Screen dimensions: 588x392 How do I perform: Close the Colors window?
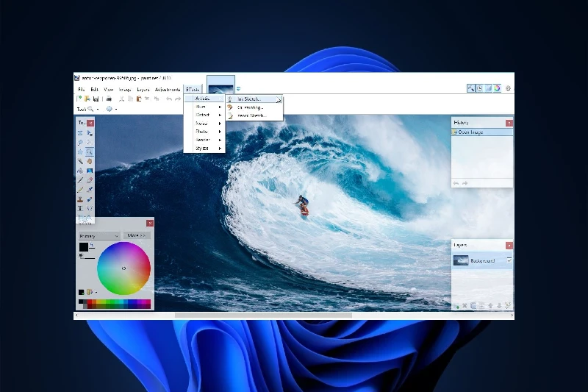click(x=150, y=223)
